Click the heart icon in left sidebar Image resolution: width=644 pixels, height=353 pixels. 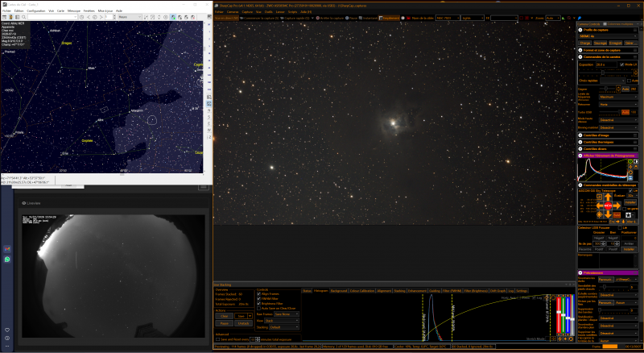[x=7, y=330]
